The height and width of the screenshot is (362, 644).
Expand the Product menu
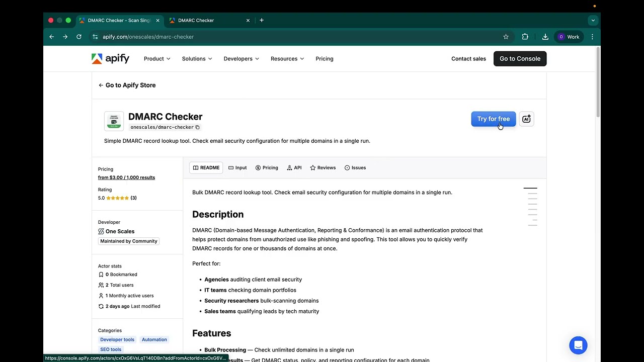157,59
